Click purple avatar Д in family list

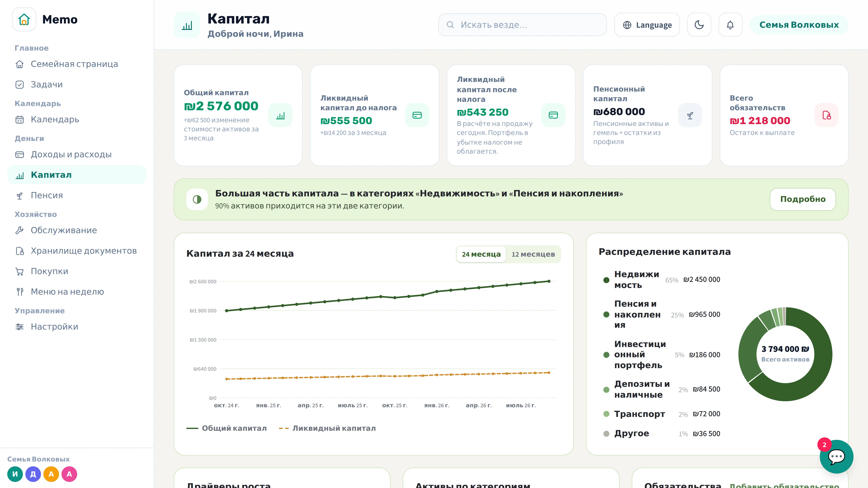pos(33,474)
